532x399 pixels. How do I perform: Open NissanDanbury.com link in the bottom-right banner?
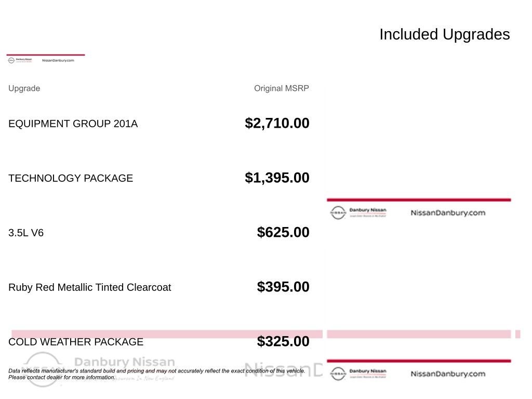coord(447,374)
